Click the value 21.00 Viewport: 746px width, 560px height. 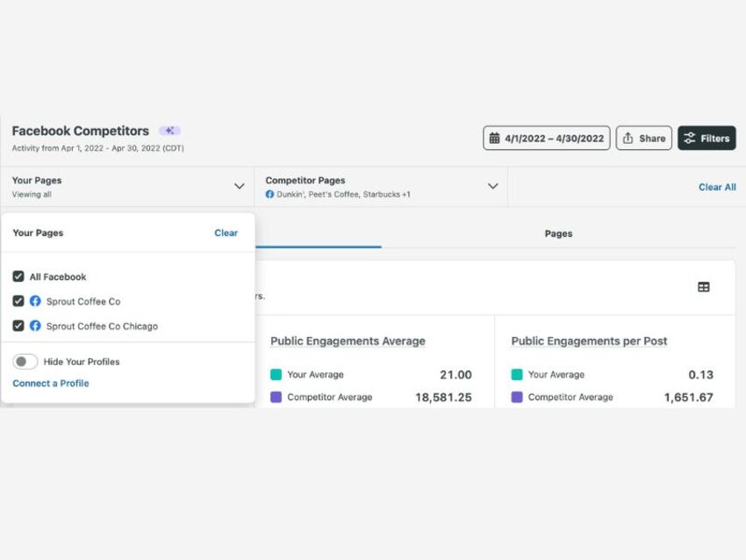[x=455, y=375]
